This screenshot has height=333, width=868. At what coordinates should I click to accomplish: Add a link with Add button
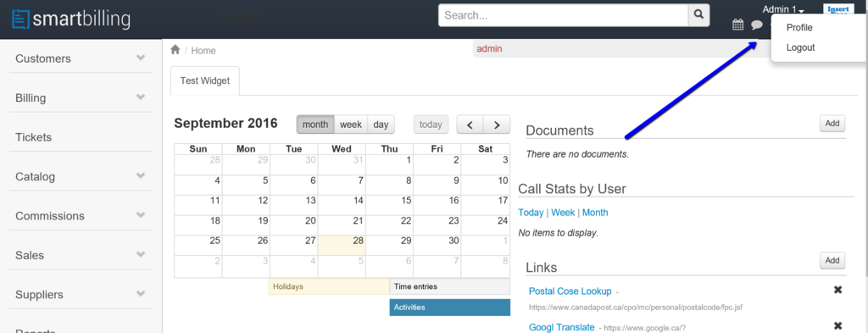click(x=832, y=260)
